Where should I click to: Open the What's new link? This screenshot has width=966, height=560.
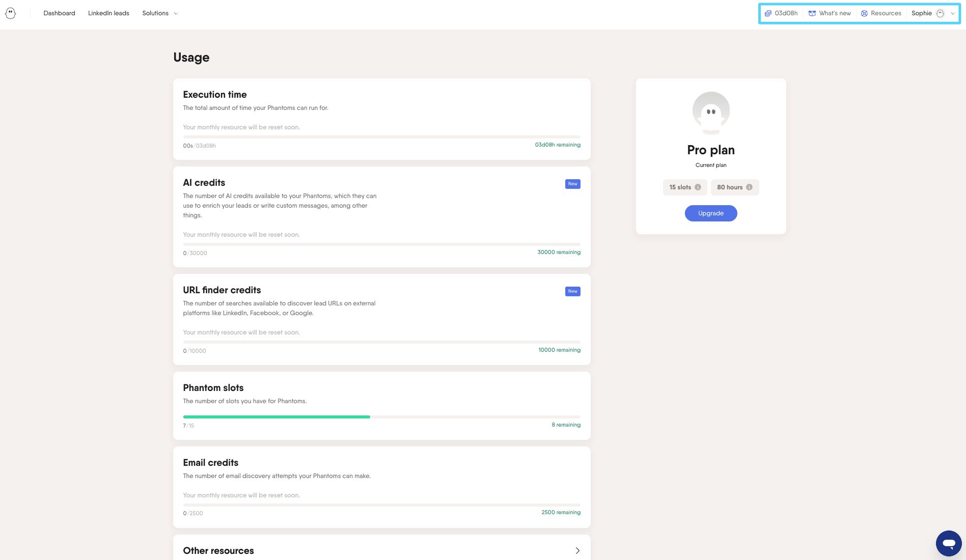click(835, 13)
